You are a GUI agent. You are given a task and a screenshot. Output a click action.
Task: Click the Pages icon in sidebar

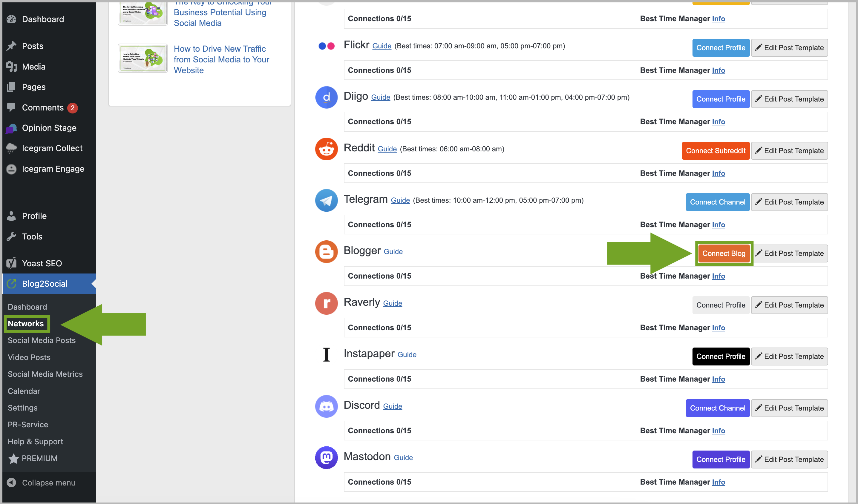click(11, 87)
